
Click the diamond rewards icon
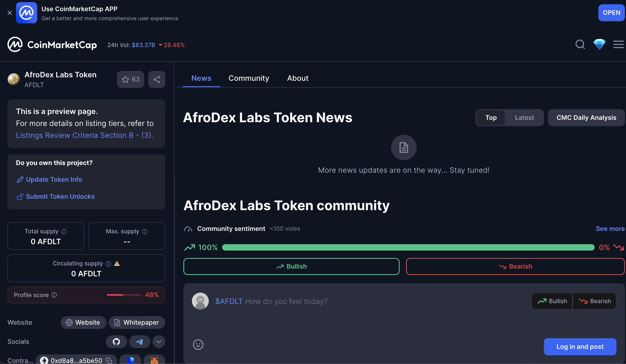(599, 44)
